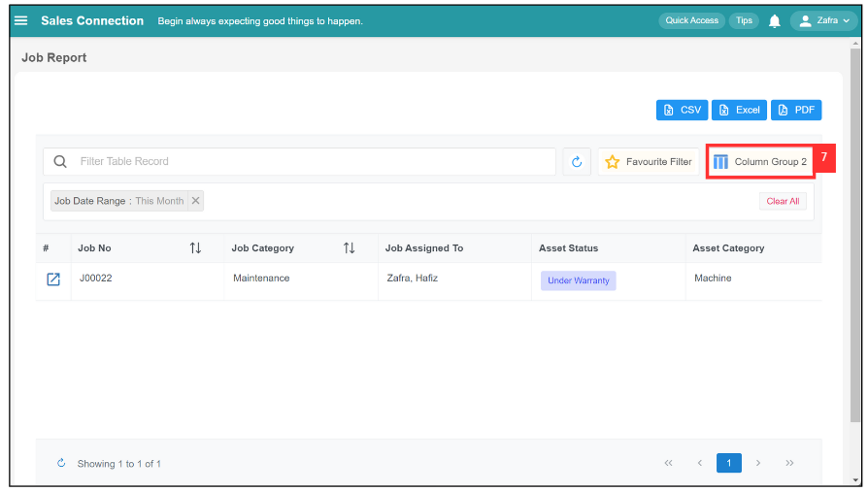The width and height of the screenshot is (868, 492).
Task: Open the Column Group 2 selector
Action: (x=760, y=162)
